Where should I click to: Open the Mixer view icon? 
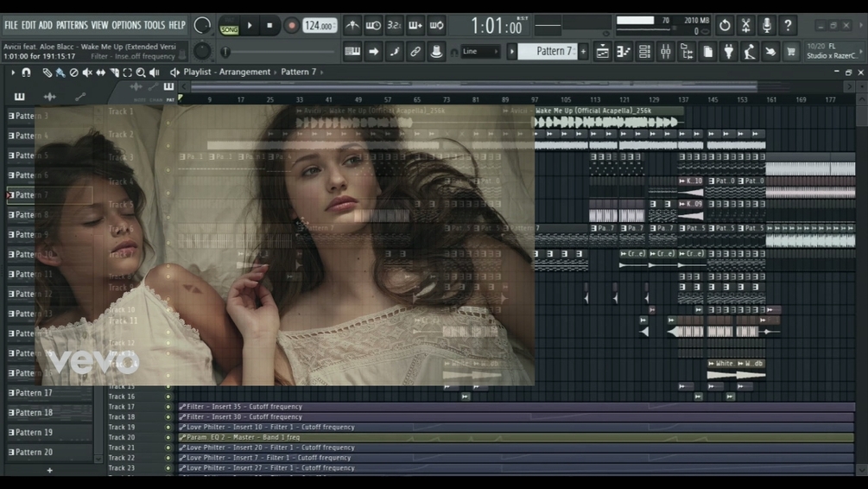[665, 52]
